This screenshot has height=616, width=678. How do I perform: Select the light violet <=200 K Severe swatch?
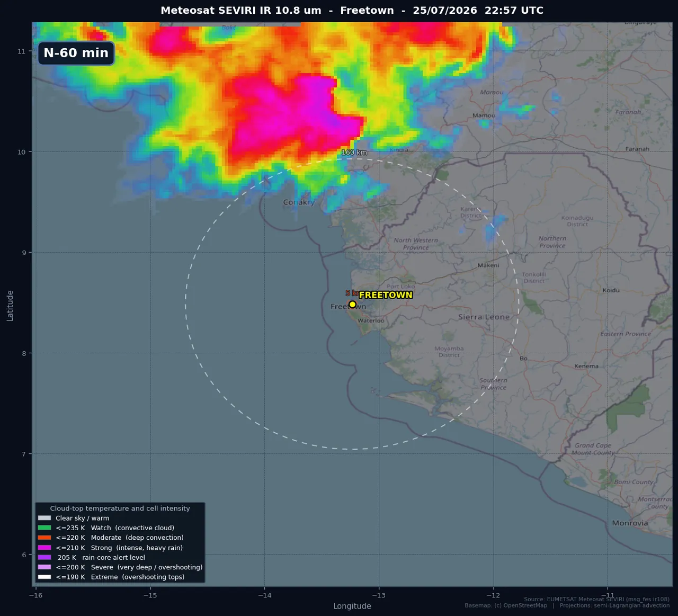pyautogui.click(x=44, y=567)
